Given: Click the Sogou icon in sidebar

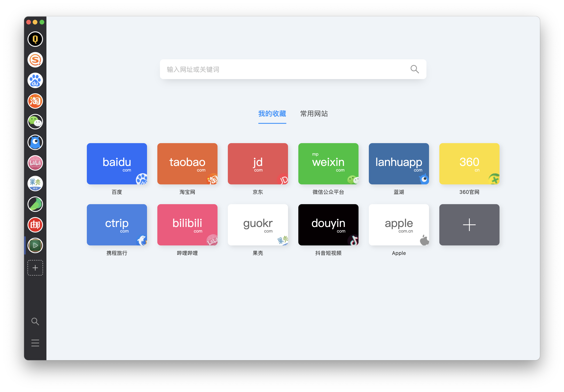Looking at the screenshot, I should coord(35,60).
